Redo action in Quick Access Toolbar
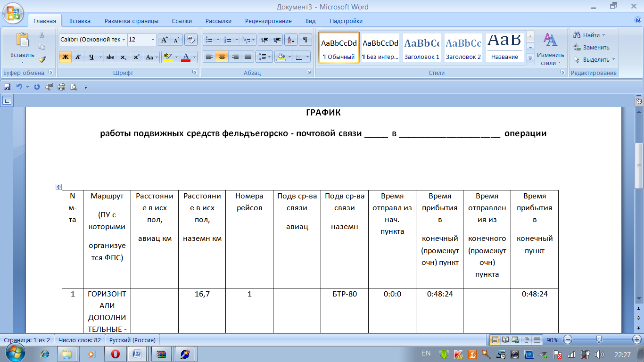 [x=37, y=87]
